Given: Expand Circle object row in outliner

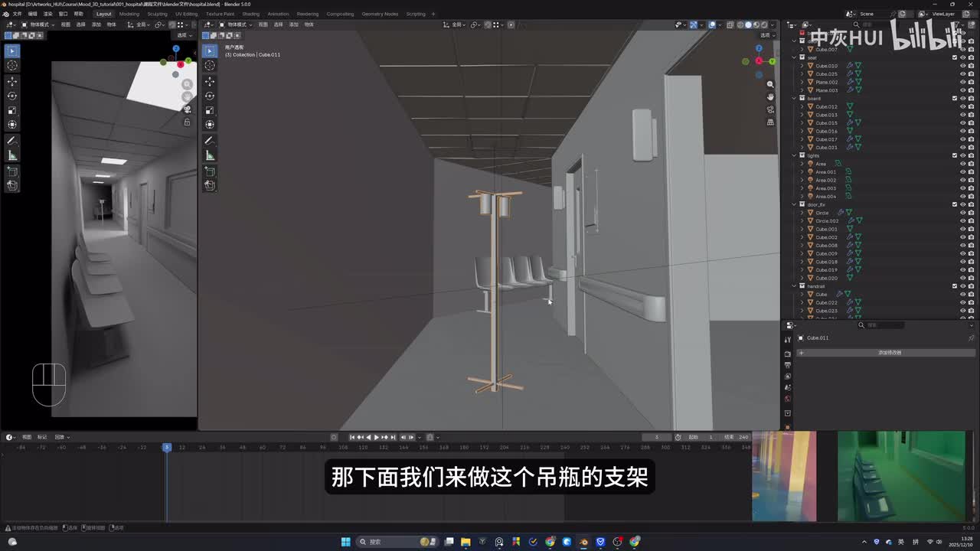Looking at the screenshot, I should 802,213.
